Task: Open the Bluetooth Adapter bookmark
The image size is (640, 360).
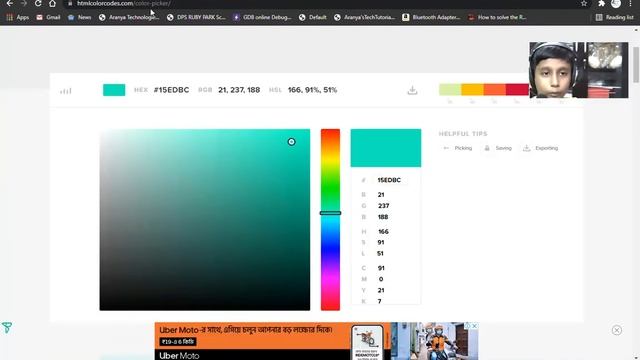Action: tap(431, 17)
